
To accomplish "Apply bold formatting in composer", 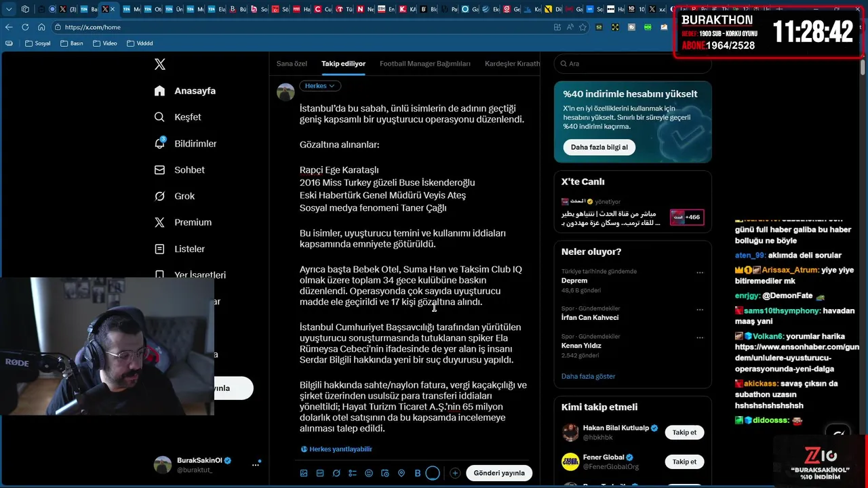I will click(x=418, y=473).
